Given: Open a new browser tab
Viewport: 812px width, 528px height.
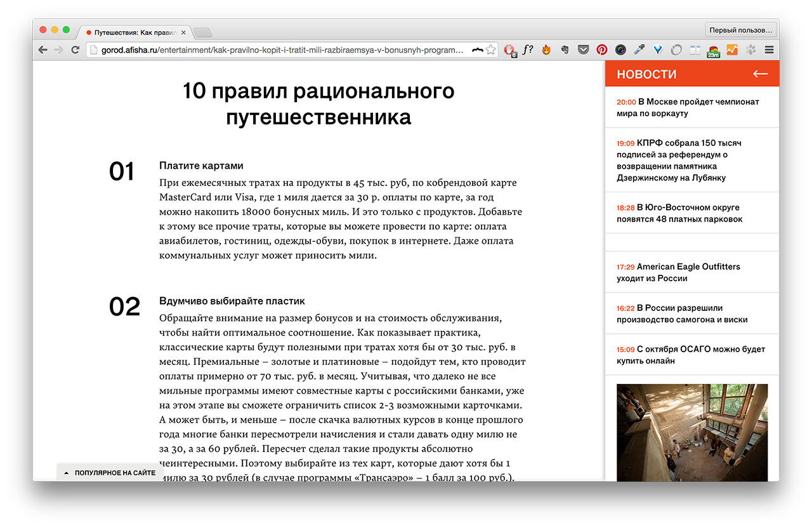Looking at the screenshot, I should (x=202, y=32).
